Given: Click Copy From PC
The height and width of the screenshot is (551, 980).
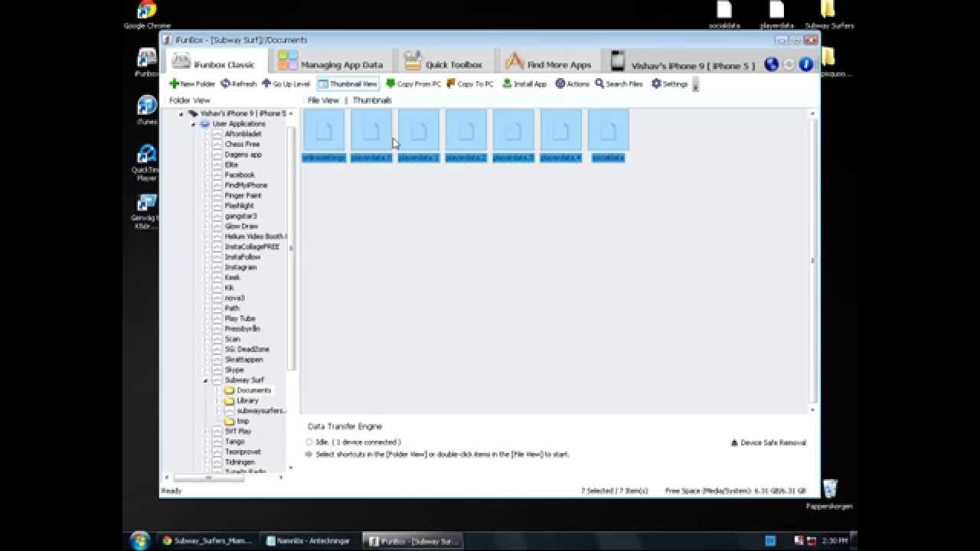Looking at the screenshot, I should coord(413,84).
